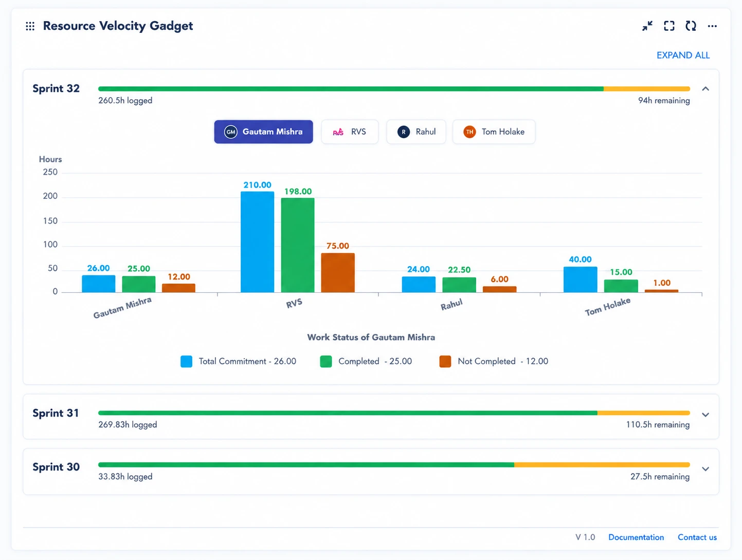742x560 pixels.
Task: Click Rahul orange 6.00 bar
Action: click(x=499, y=290)
